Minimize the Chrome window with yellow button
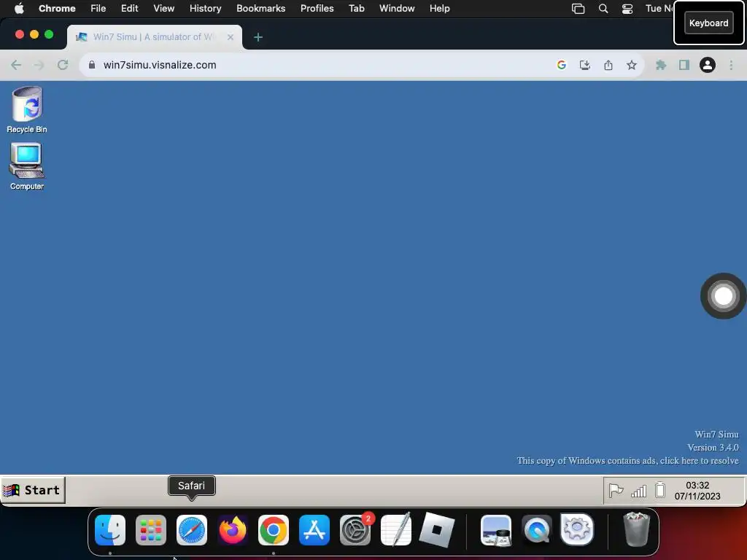Image resolution: width=747 pixels, height=560 pixels. (34, 34)
